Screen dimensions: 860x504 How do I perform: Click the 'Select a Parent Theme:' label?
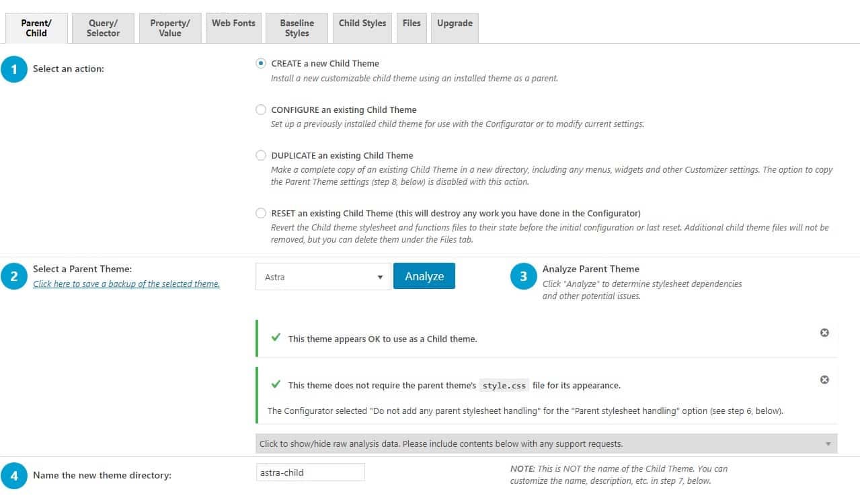click(83, 269)
